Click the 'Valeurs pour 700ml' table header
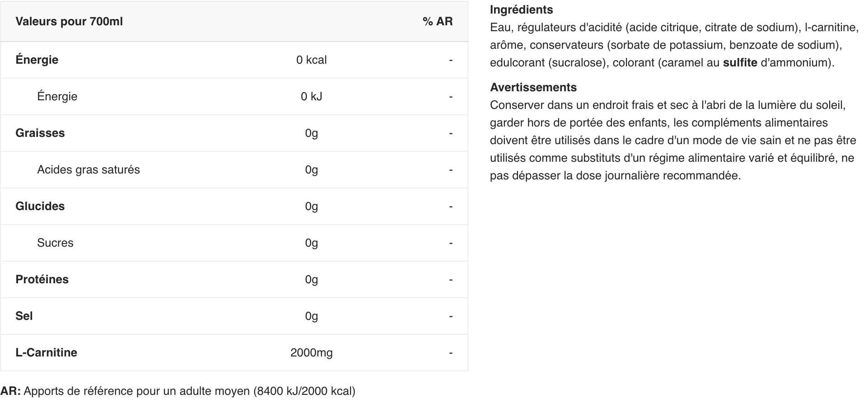This screenshot has width=868, height=403. click(69, 22)
